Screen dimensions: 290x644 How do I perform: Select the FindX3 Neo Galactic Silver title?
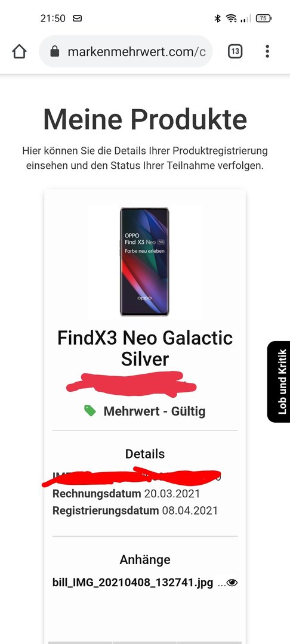coord(145,349)
